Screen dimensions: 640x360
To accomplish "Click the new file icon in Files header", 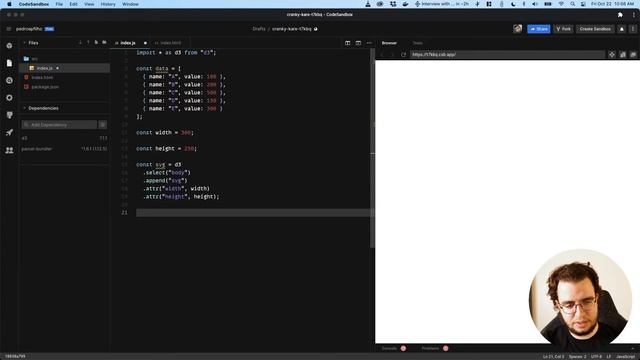I will coord(96,42).
